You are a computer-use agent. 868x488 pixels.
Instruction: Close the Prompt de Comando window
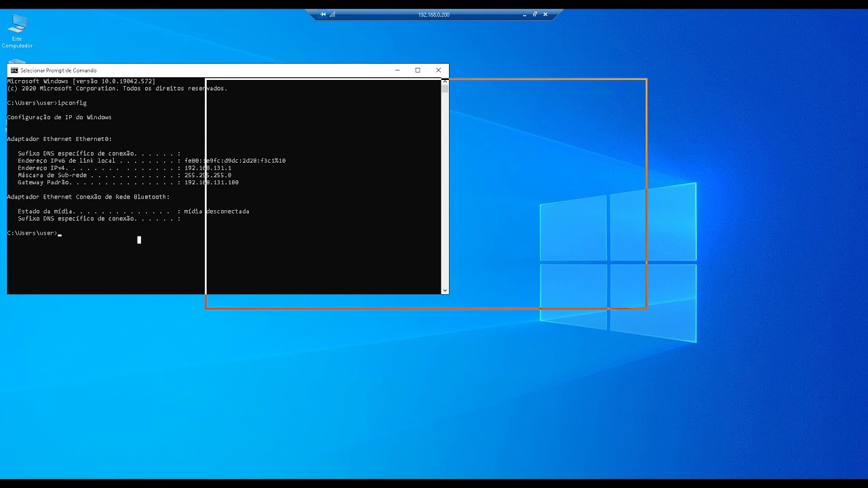pyautogui.click(x=438, y=70)
